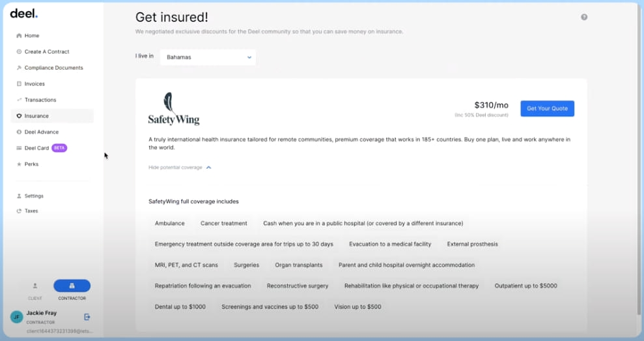Viewport: 644px width, 341px height.
Task: Click the Get insured! heading
Action: point(172,17)
